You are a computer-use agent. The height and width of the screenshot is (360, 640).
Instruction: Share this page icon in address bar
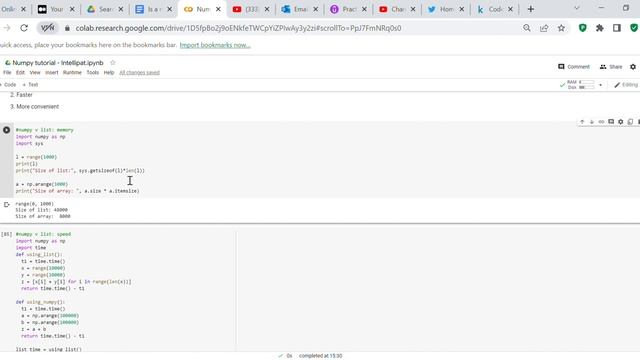(544, 28)
